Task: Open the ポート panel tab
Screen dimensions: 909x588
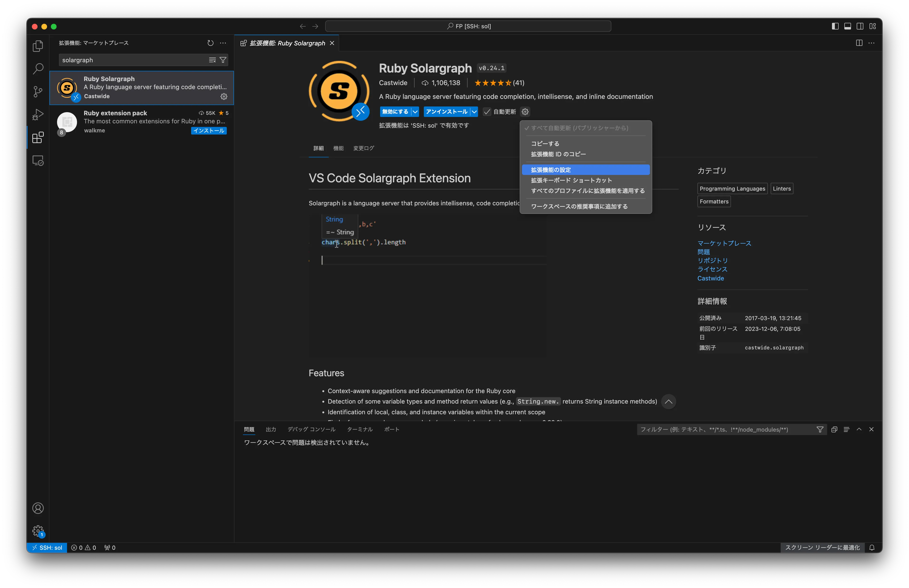Action: tap(391, 429)
